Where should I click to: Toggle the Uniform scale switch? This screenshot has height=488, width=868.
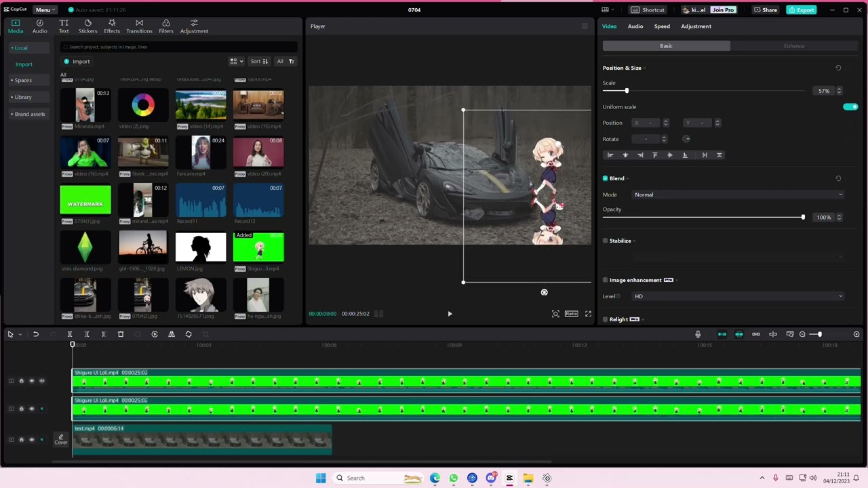[x=850, y=106]
